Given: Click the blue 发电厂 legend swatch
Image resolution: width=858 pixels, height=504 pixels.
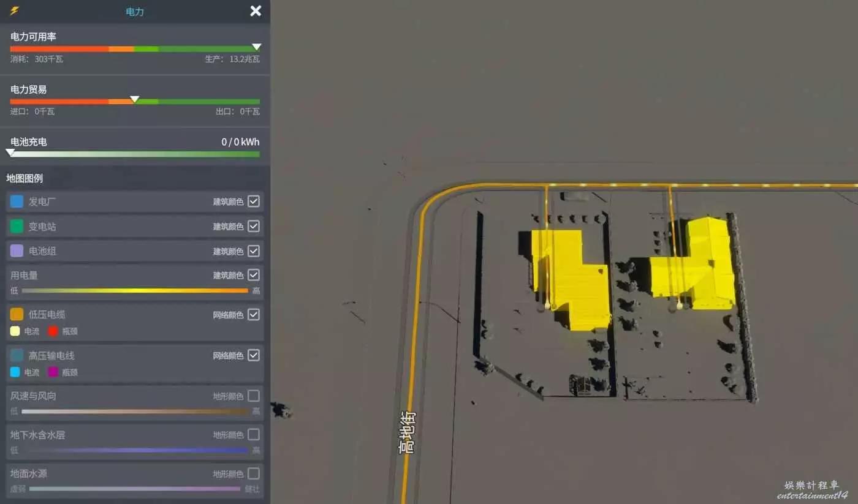Looking at the screenshot, I should pyautogui.click(x=17, y=201).
